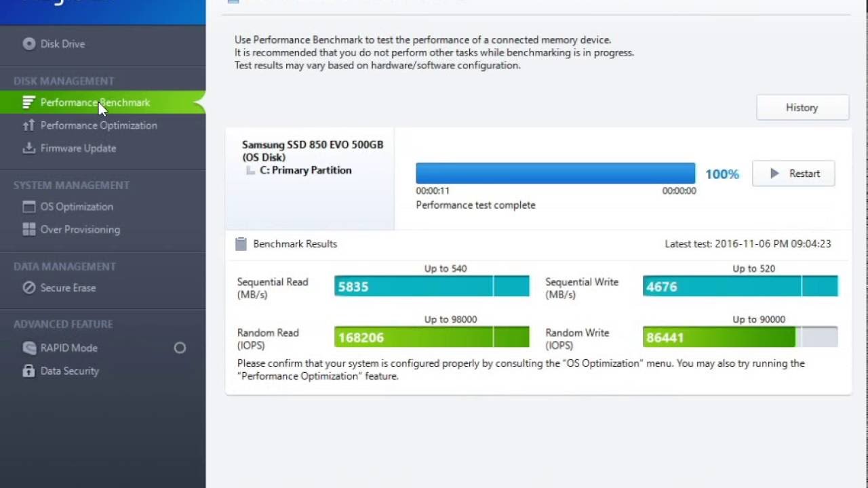Click the SYSTEM MANAGEMENT section header
The image size is (868, 488).
(71, 185)
